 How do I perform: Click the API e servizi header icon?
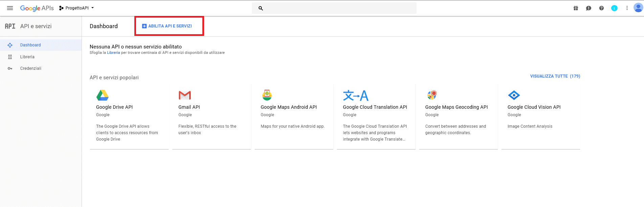pyautogui.click(x=10, y=26)
